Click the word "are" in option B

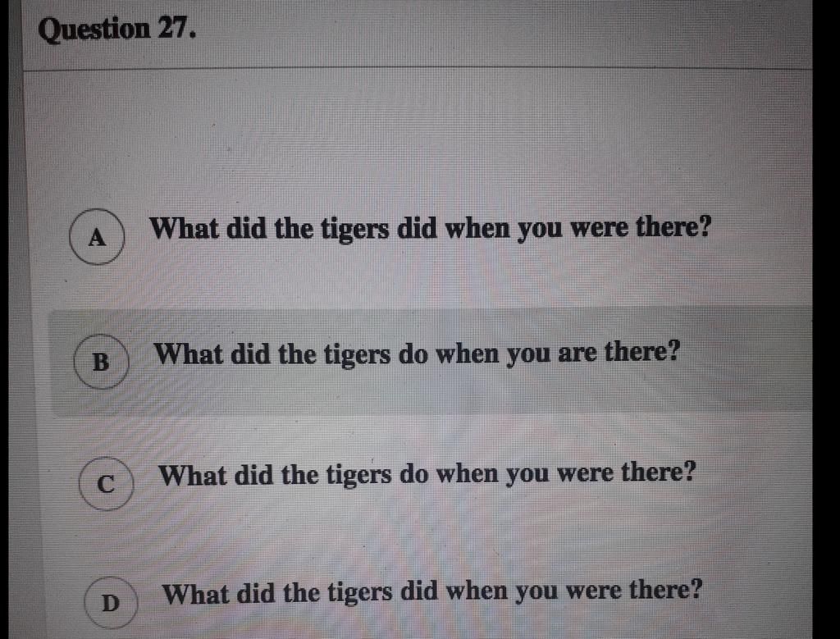[577, 354]
